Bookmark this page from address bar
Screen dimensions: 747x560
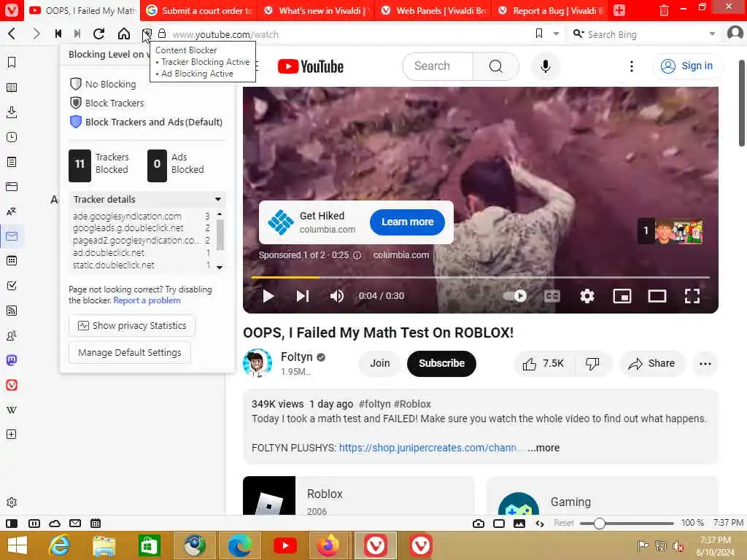(539, 34)
